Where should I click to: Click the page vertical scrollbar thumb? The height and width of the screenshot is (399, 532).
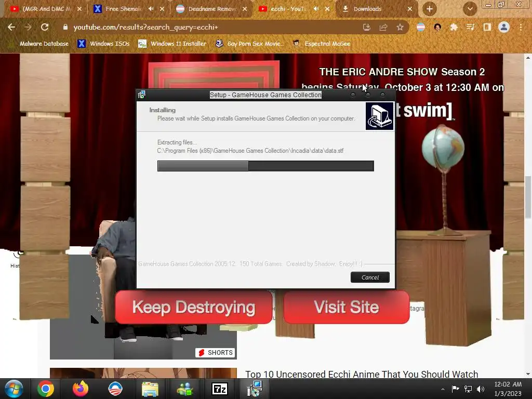[528, 197]
